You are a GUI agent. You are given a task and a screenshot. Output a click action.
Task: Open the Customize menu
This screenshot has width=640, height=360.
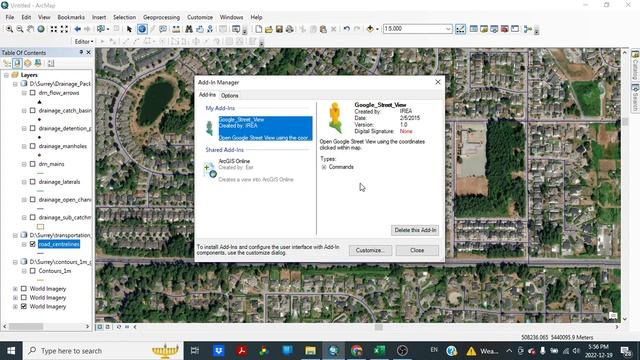200,17
